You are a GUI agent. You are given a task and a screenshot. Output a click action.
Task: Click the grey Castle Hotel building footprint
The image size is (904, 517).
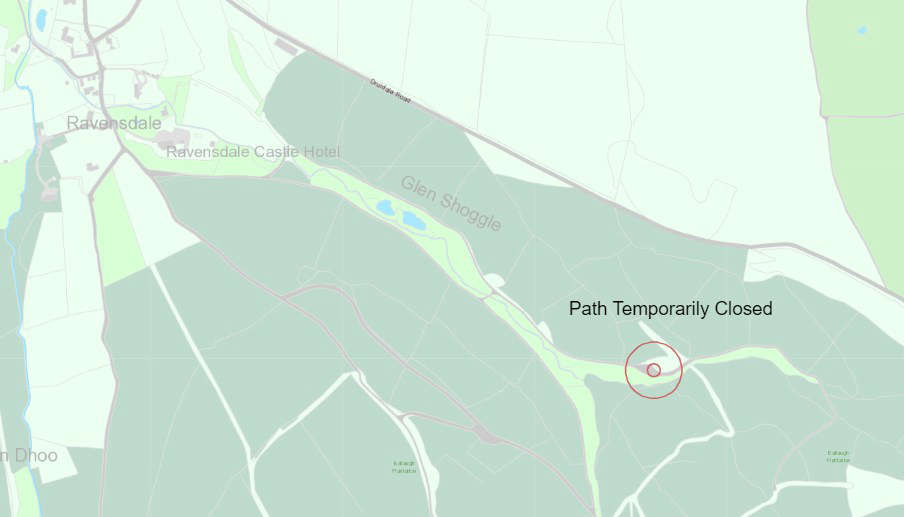[172, 138]
